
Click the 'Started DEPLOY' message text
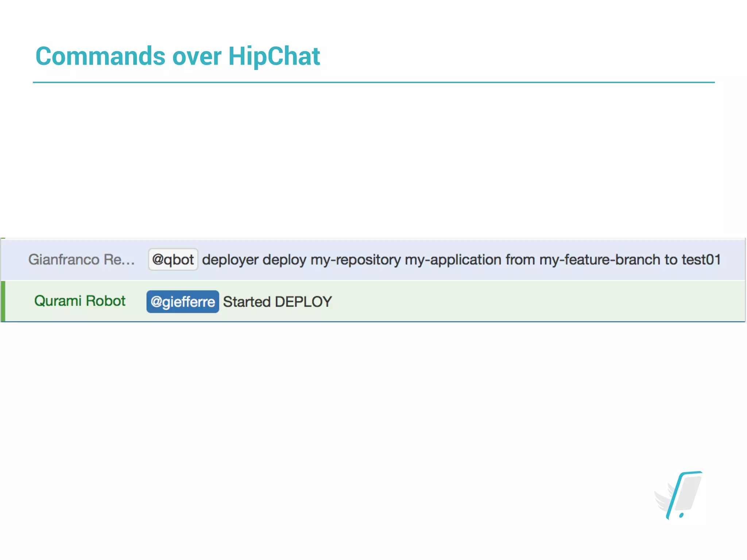(x=277, y=302)
